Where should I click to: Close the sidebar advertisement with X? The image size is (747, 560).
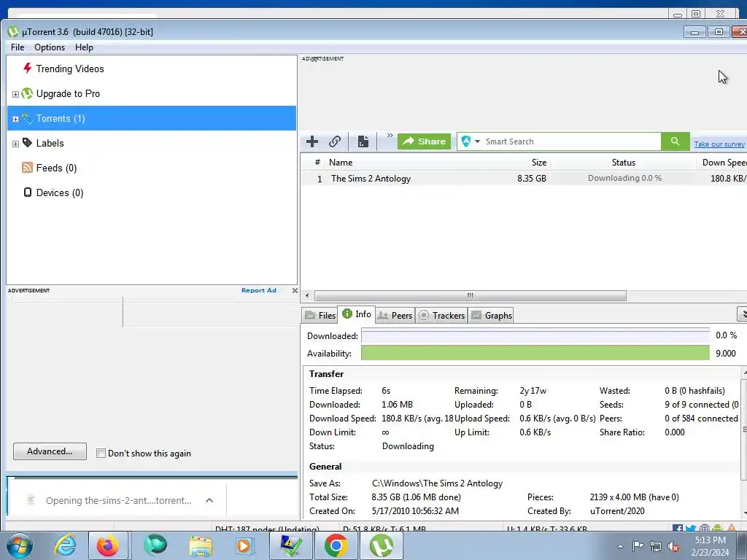pos(295,290)
